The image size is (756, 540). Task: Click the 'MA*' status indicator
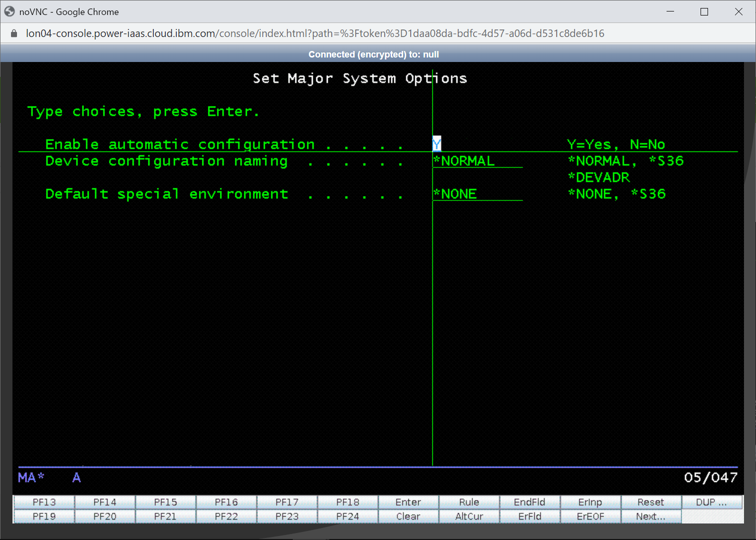[x=31, y=477]
